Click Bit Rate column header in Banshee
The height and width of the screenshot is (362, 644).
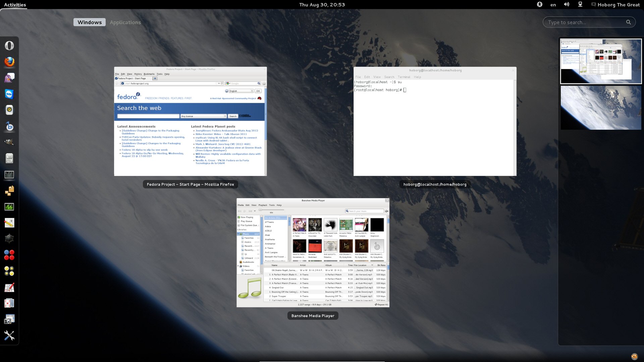pyautogui.click(x=381, y=265)
